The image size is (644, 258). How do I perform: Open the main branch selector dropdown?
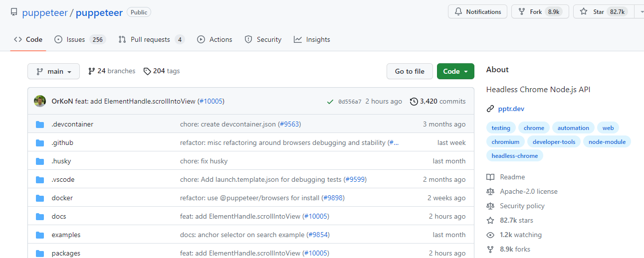53,71
